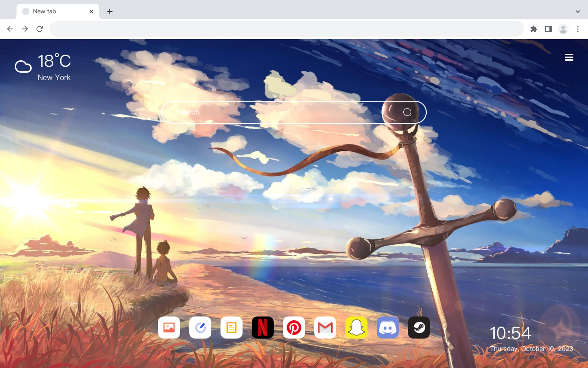Go forward to the next page
The image size is (588, 368).
pyautogui.click(x=25, y=29)
